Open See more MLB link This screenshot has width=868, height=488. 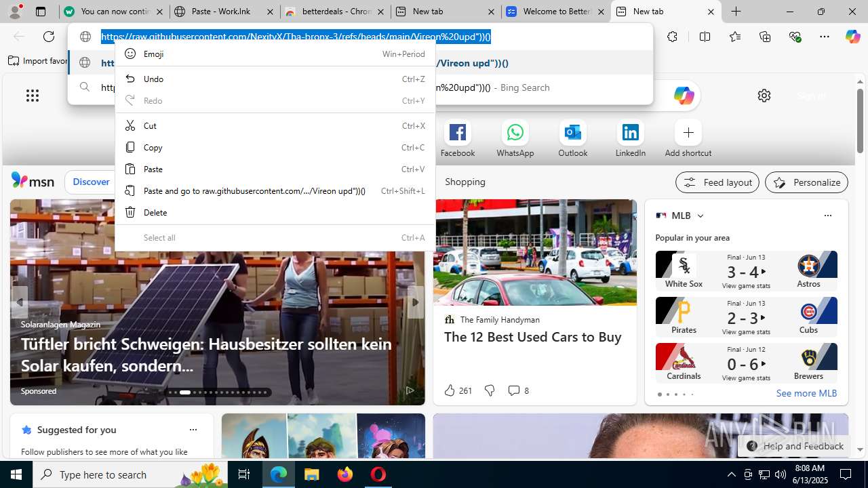pos(806,393)
